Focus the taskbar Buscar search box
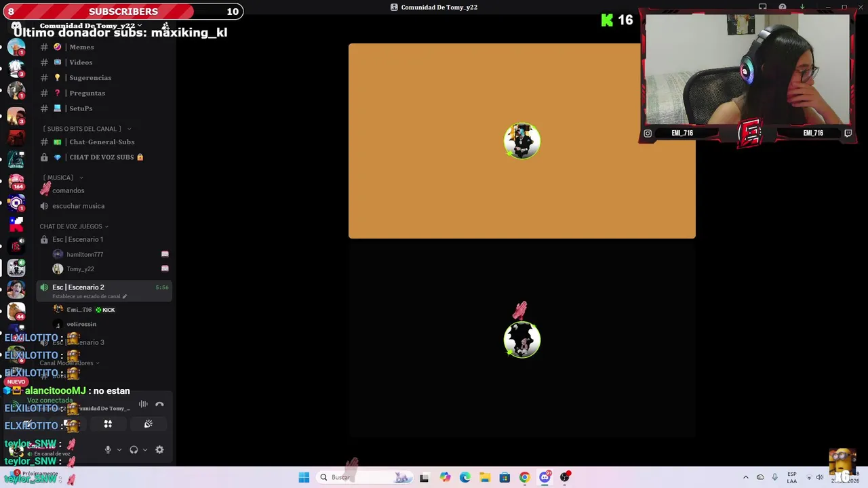 pyautogui.click(x=365, y=477)
